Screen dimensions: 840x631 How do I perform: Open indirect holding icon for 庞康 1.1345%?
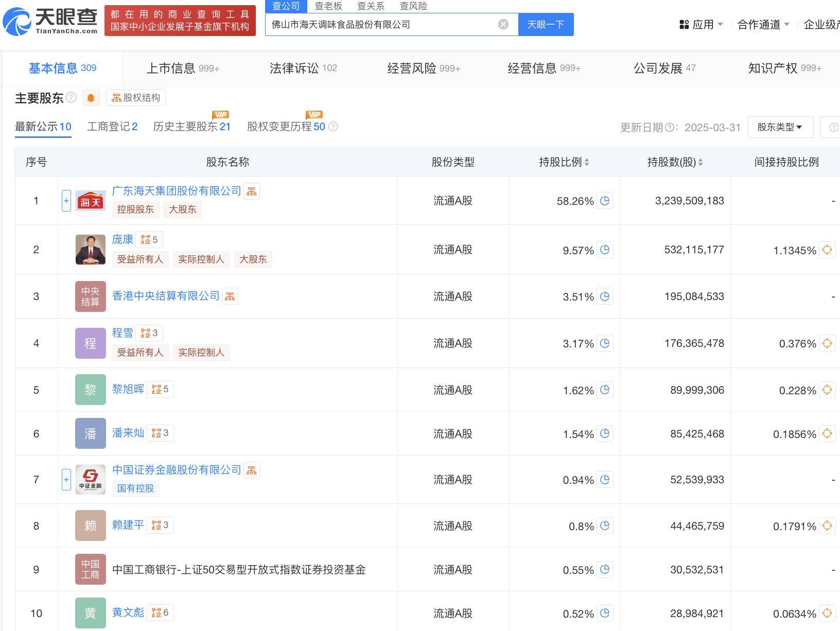tap(827, 250)
